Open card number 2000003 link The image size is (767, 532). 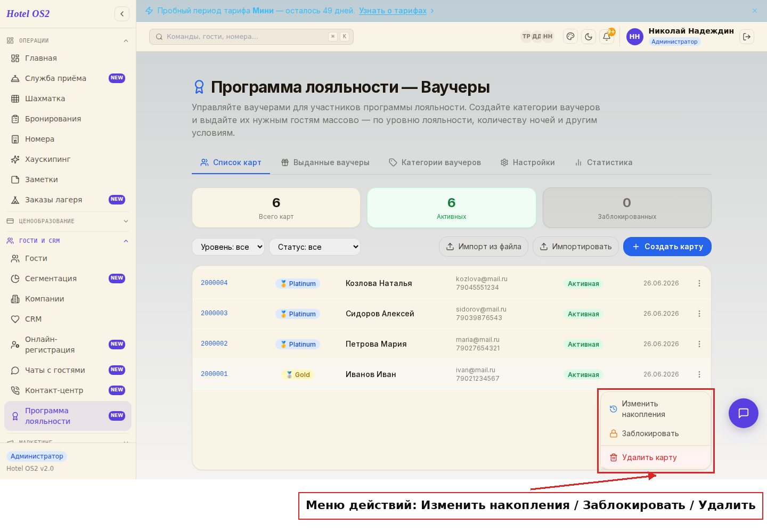coord(214,313)
